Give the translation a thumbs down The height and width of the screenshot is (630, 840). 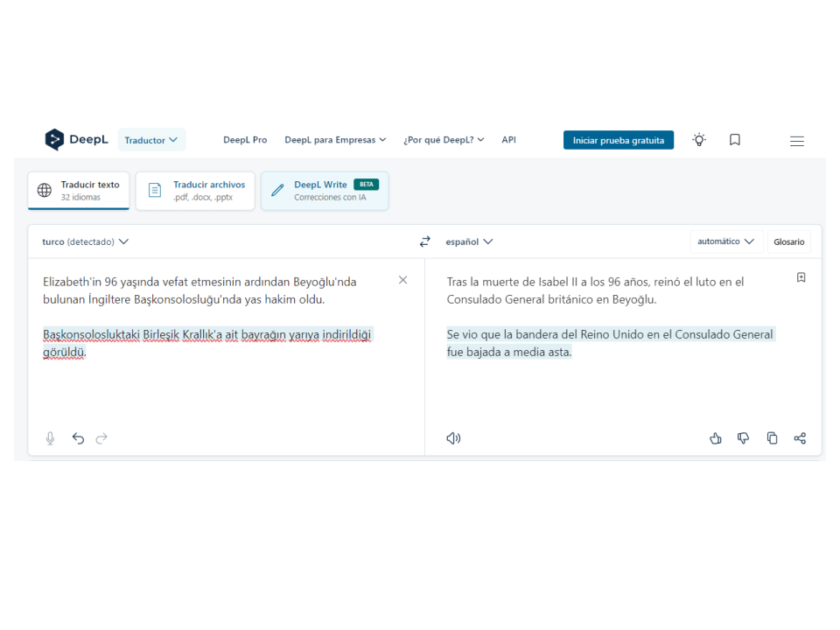[x=744, y=438]
